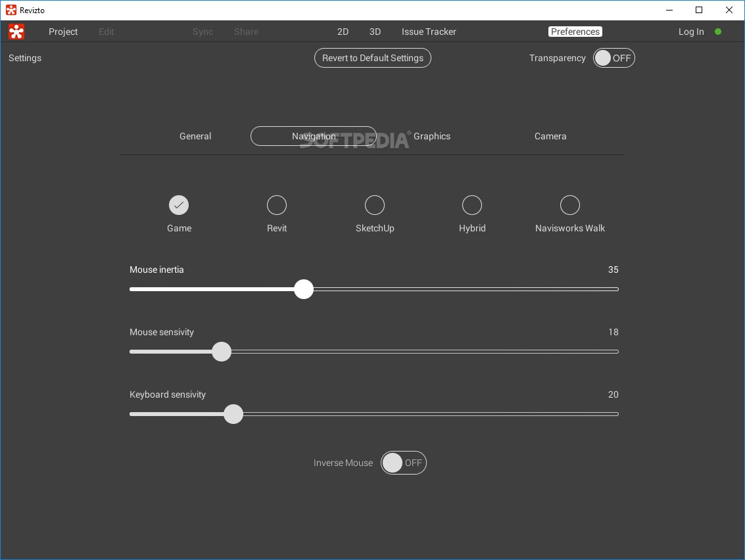
Task: Click the green online status indicator
Action: [718, 32]
